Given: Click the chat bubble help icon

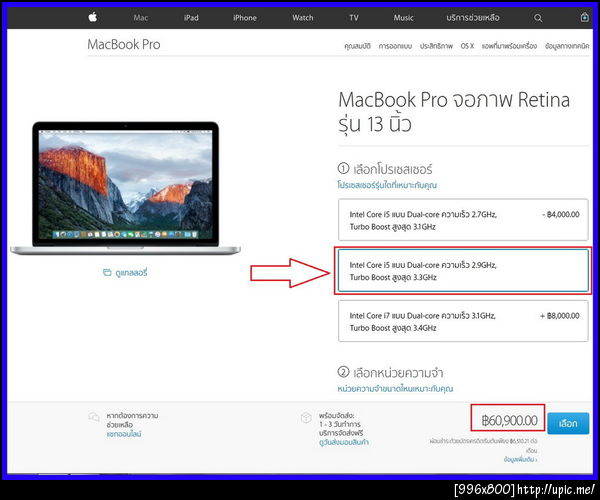Looking at the screenshot, I should (x=94, y=417).
